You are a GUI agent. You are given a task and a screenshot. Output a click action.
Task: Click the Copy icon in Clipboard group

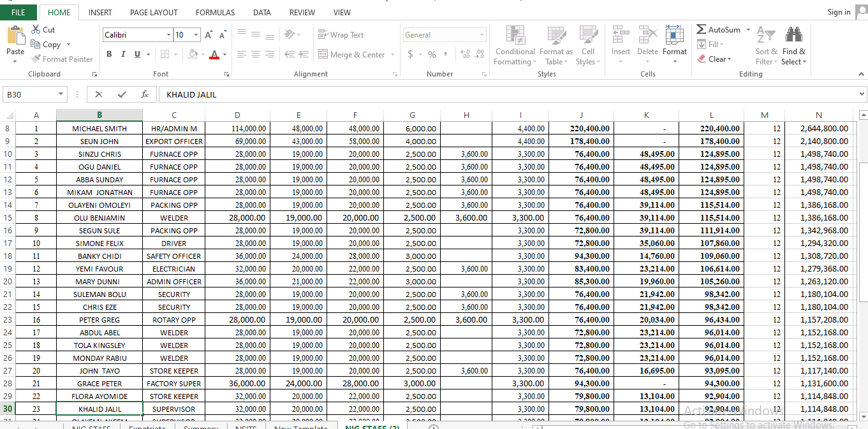click(x=36, y=45)
